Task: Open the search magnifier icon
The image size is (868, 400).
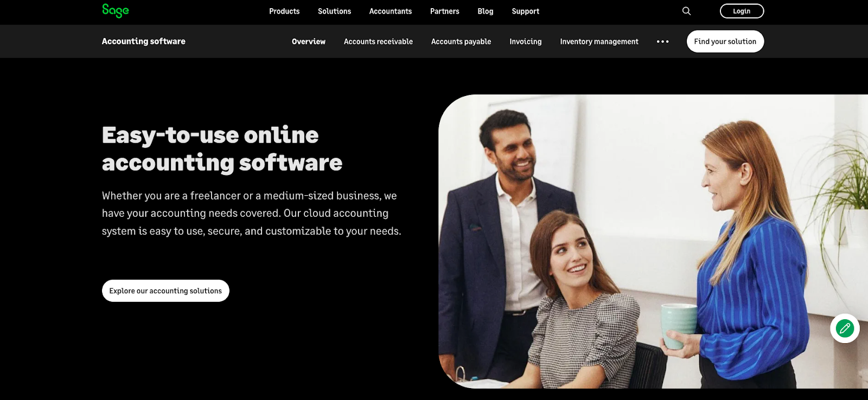Action: (x=686, y=11)
